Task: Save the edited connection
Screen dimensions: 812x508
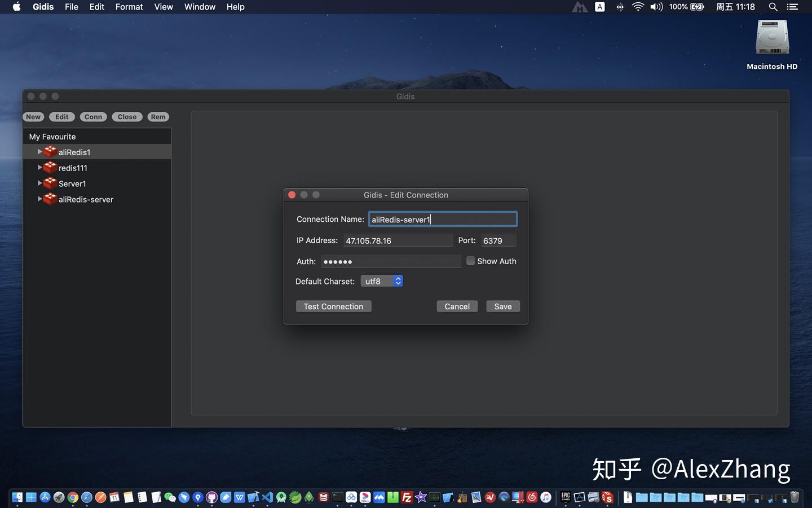Action: (x=503, y=306)
